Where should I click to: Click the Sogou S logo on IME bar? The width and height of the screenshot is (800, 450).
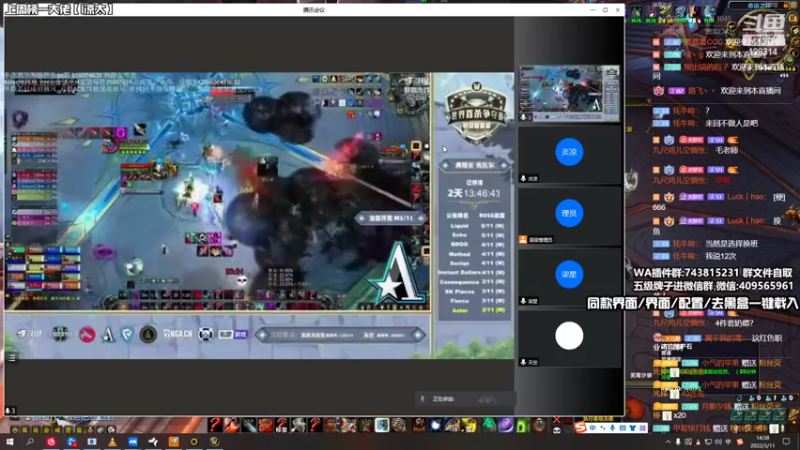[x=581, y=428]
